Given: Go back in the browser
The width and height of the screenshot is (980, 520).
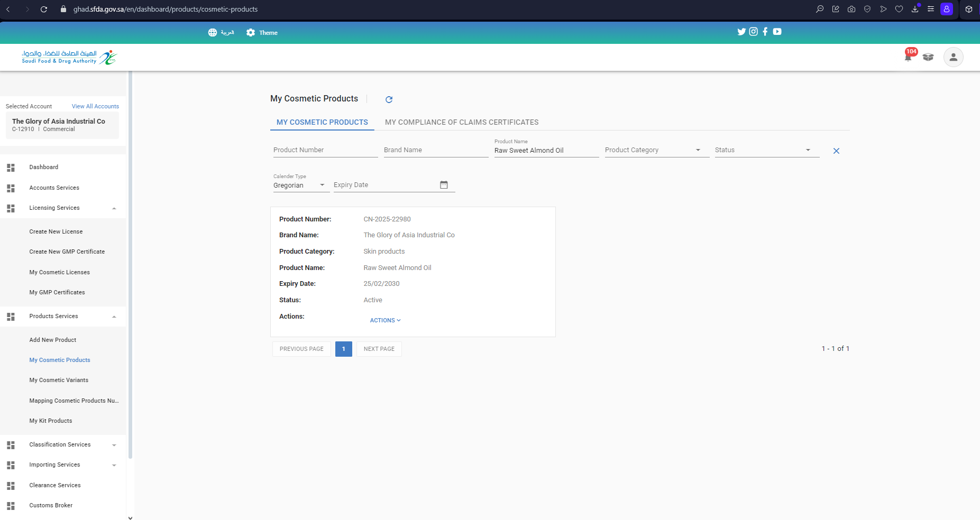Looking at the screenshot, I should tap(8, 9).
